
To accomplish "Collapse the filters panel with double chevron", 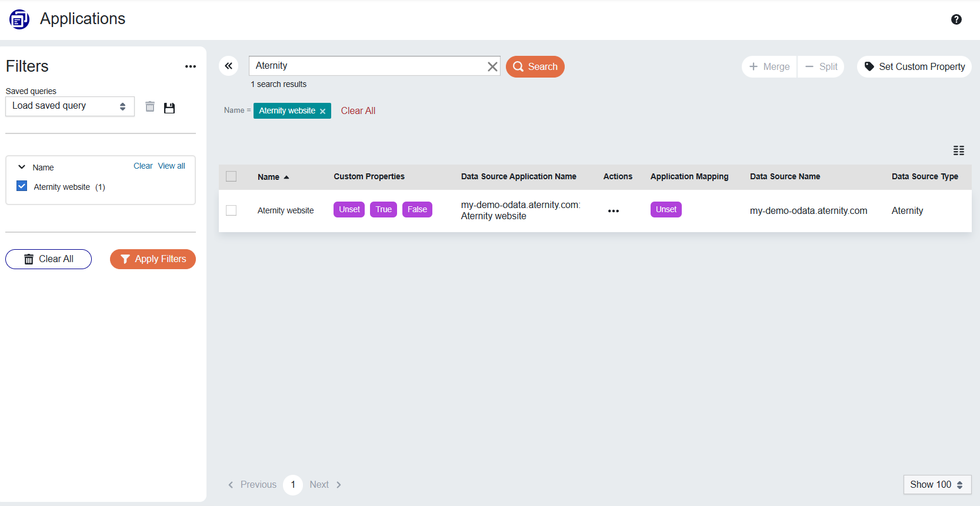I will pyautogui.click(x=229, y=66).
